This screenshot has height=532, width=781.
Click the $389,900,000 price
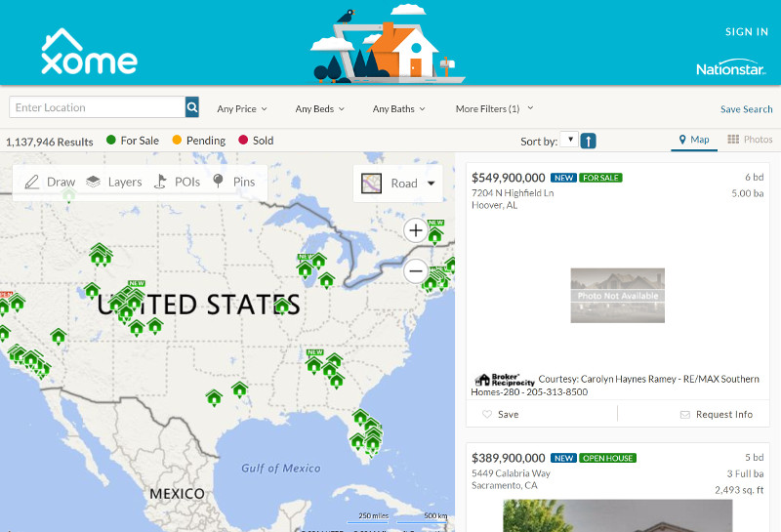508,458
